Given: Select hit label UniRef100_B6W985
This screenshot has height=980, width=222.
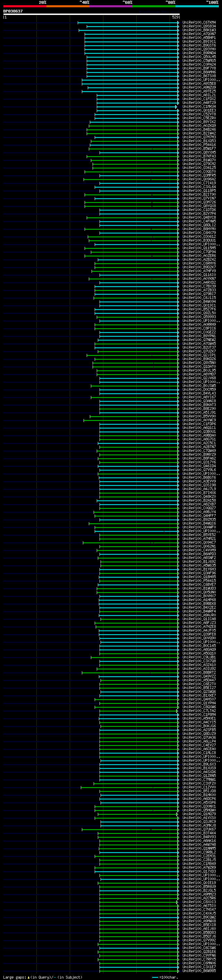Looking at the screenshot, I should tap(199, 971).
